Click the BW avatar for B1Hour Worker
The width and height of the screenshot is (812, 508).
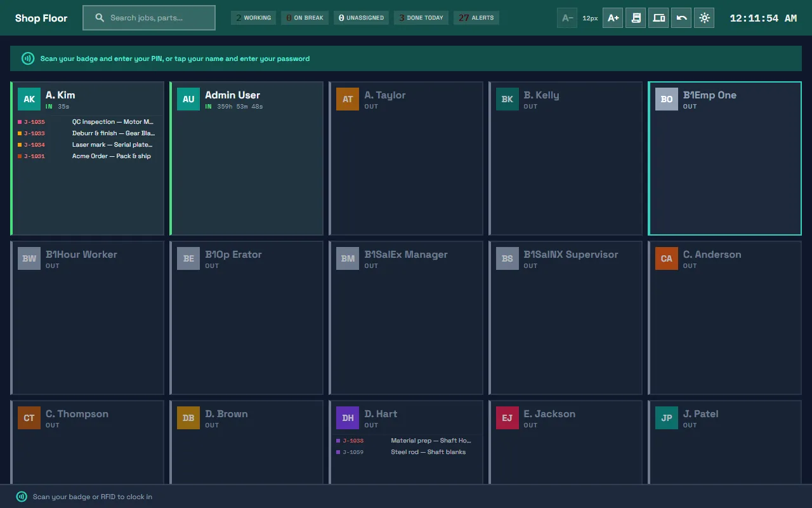pos(29,258)
